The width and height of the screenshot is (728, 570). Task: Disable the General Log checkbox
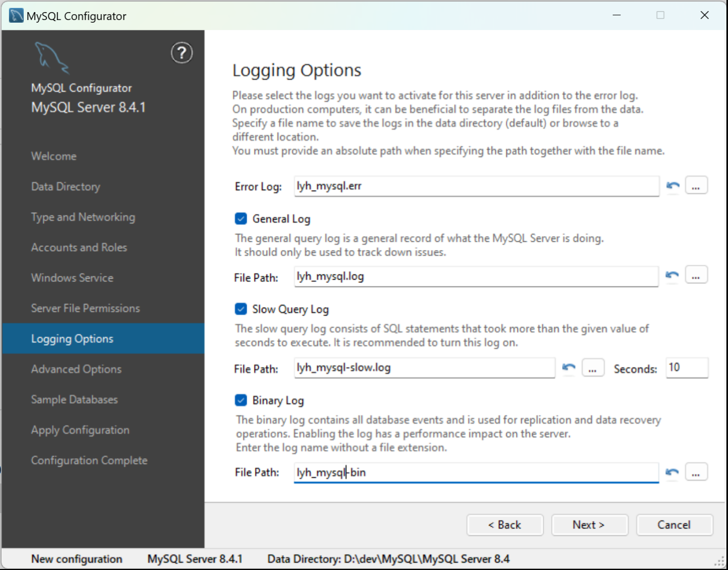pos(241,218)
